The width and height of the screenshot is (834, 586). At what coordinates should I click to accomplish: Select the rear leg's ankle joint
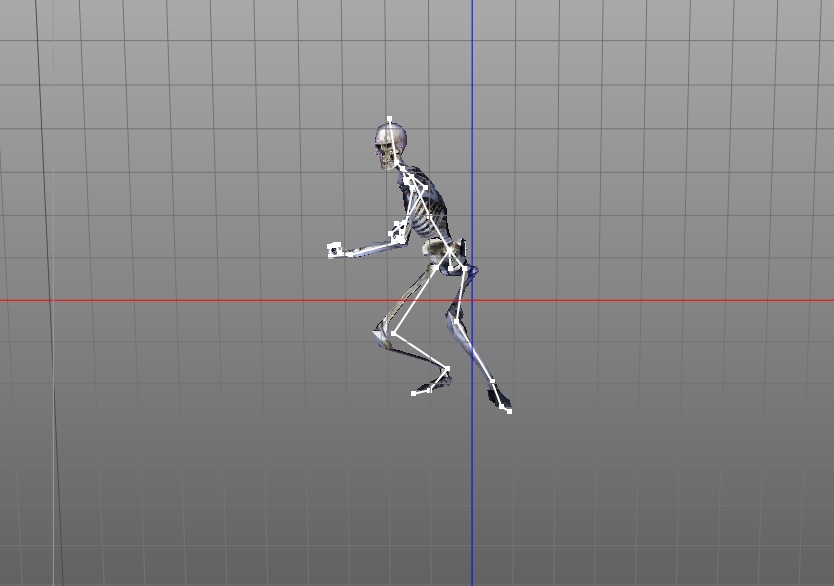(x=492, y=382)
